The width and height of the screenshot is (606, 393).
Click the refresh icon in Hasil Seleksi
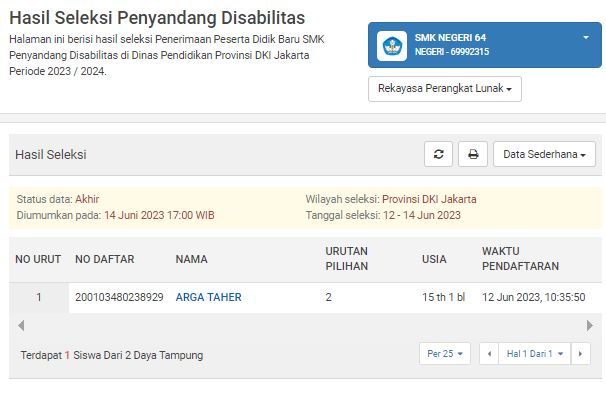coord(438,154)
